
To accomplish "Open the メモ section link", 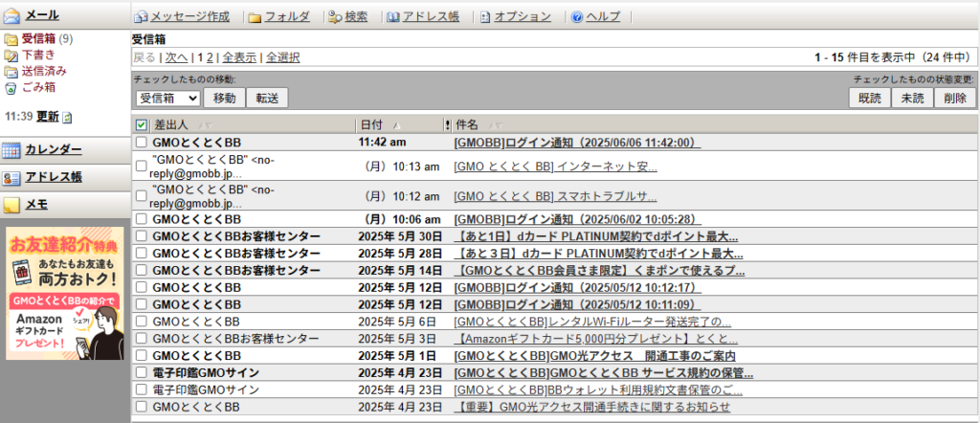I will tap(36, 205).
